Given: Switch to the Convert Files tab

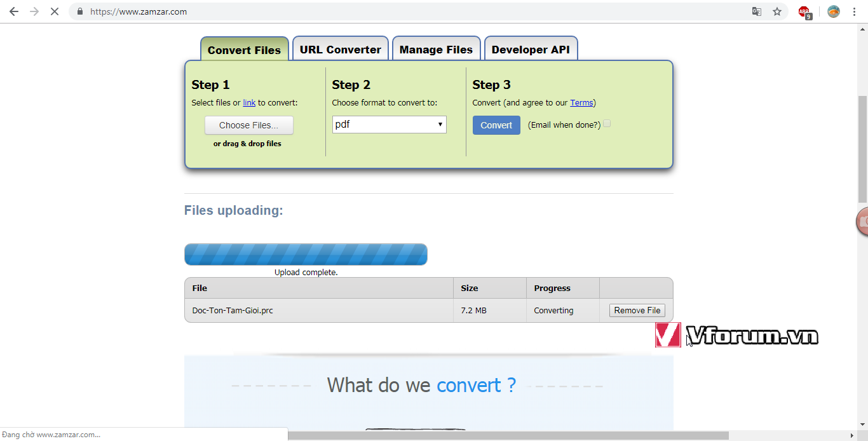Looking at the screenshot, I should tap(244, 50).
